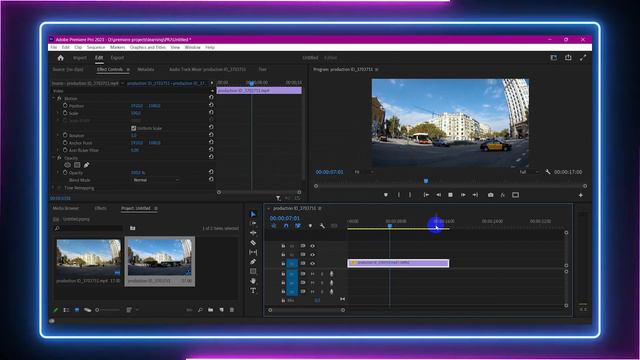
Task: Click Go to Out point
Action: coord(475,195)
